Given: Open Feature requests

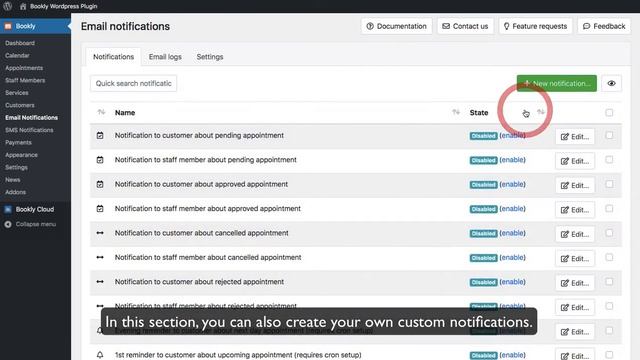Looking at the screenshot, I should tap(536, 26).
